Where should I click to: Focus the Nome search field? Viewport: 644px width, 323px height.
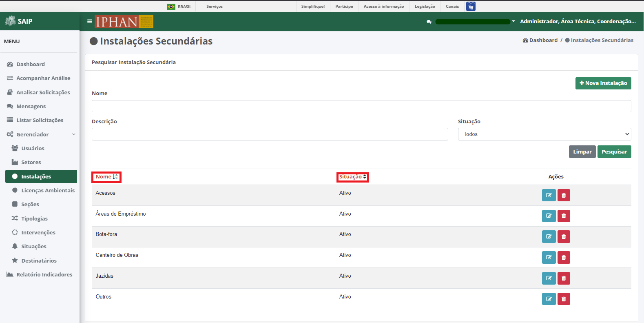(x=361, y=106)
